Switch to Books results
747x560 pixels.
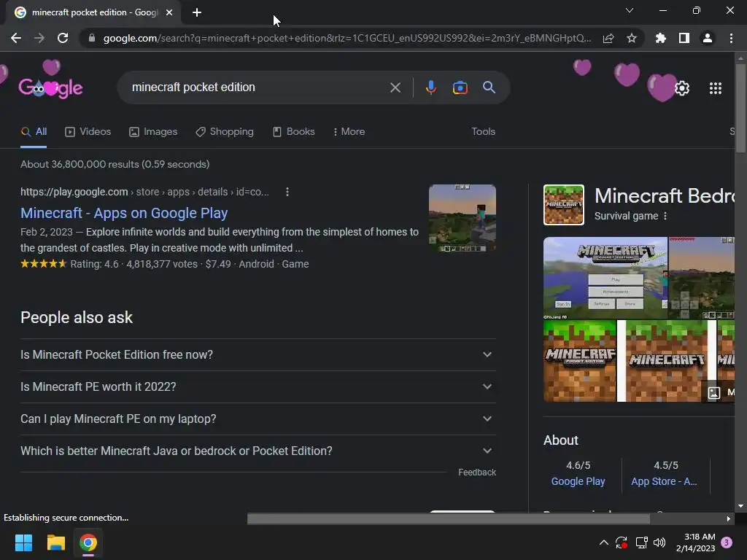click(293, 131)
